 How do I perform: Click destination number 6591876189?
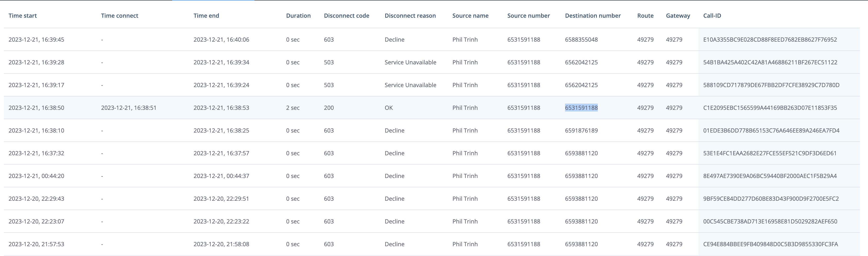coord(581,131)
